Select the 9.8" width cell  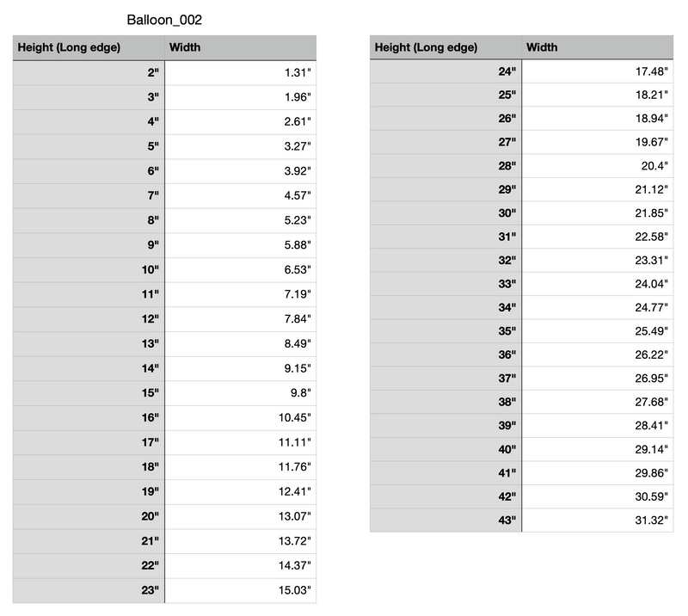pyautogui.click(x=241, y=393)
